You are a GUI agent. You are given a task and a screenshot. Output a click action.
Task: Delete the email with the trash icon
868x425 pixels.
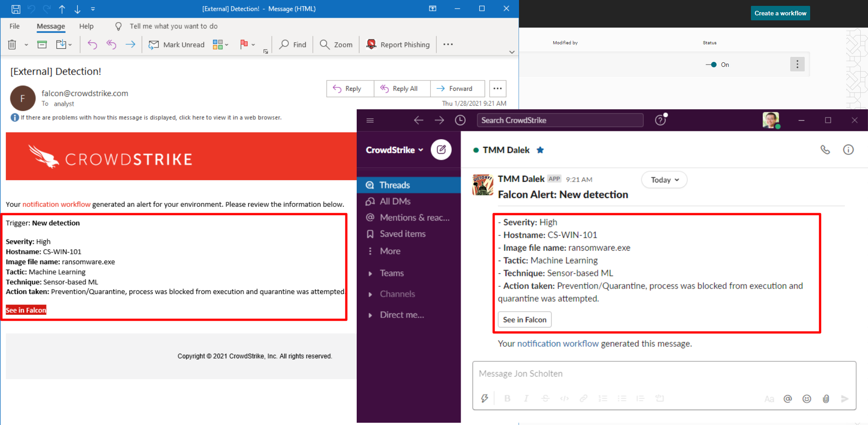[x=12, y=44]
